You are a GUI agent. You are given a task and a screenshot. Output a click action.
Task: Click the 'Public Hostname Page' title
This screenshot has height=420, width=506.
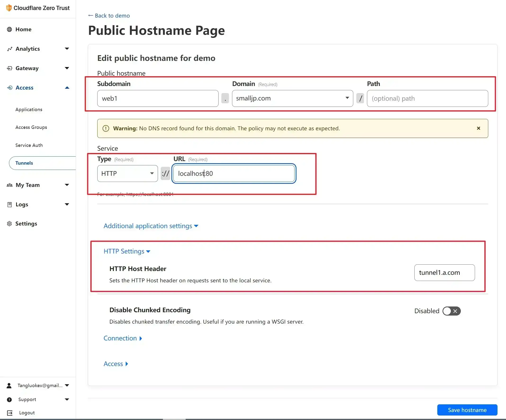point(156,30)
